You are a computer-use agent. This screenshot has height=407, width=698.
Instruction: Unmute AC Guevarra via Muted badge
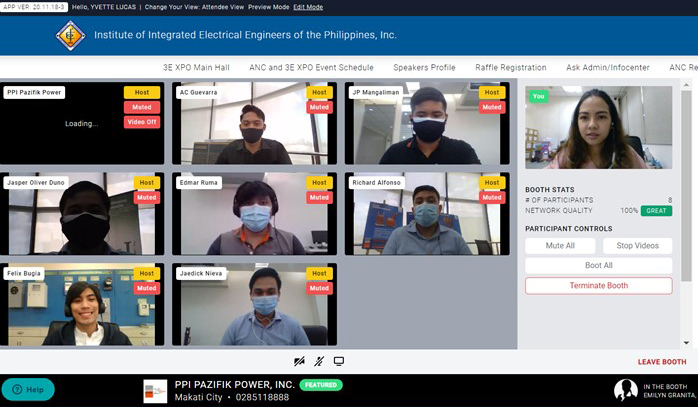point(318,108)
